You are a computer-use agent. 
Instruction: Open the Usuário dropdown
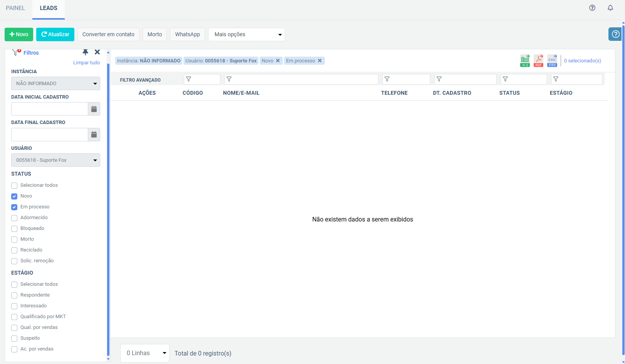pos(55,160)
